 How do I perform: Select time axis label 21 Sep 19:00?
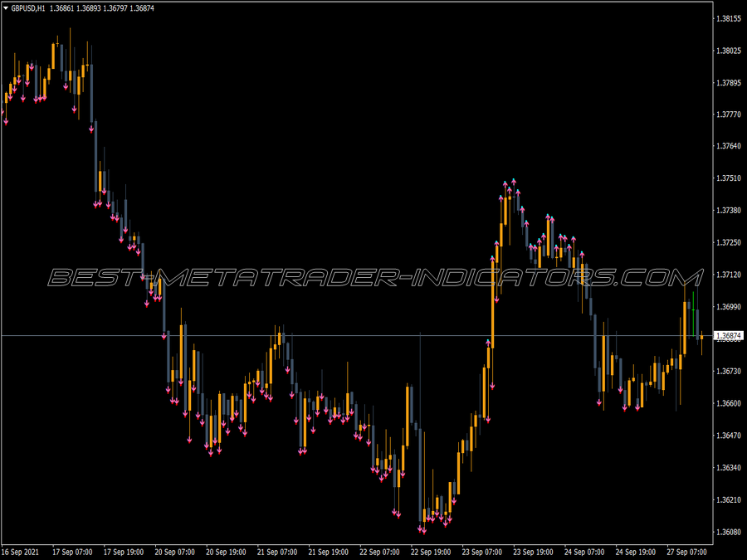click(328, 552)
